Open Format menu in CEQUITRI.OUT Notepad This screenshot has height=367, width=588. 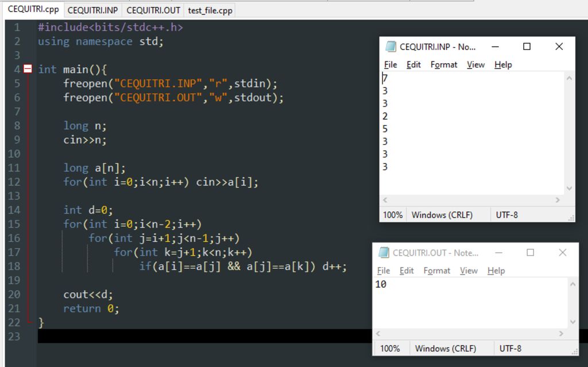pos(436,271)
